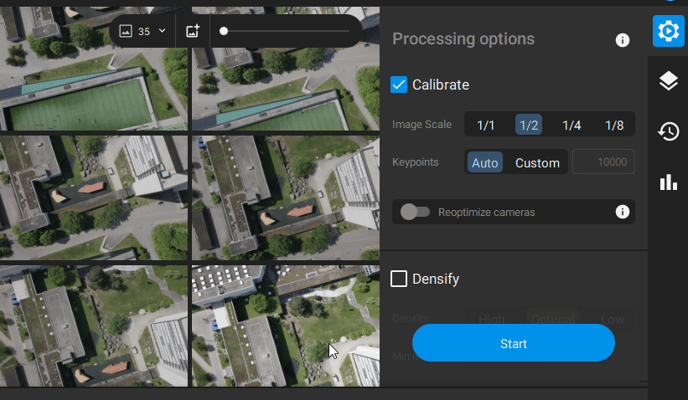Open the bar chart statistics icon
The image size is (688, 400).
point(669,182)
